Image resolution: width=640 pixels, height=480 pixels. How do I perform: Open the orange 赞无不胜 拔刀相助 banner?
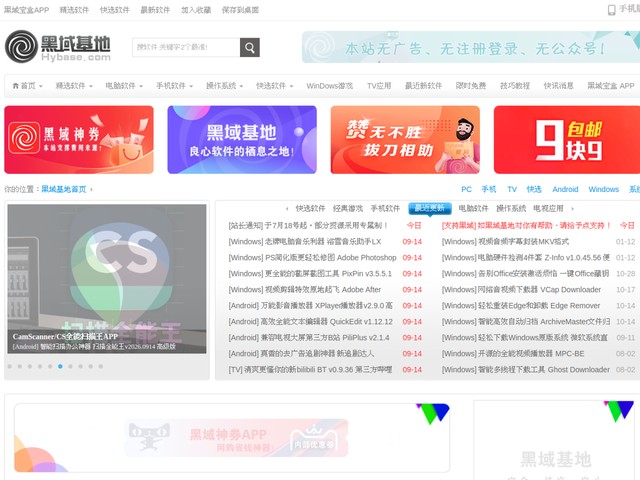(x=405, y=140)
